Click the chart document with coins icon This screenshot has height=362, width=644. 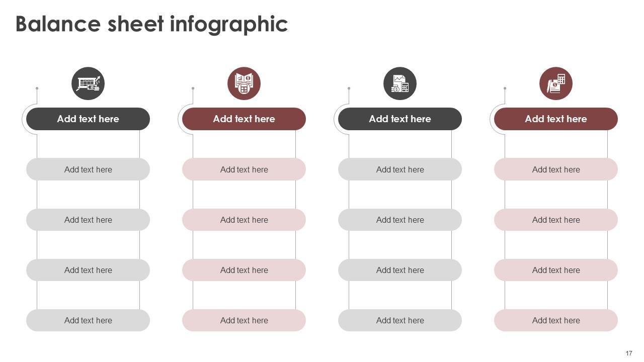(x=400, y=83)
